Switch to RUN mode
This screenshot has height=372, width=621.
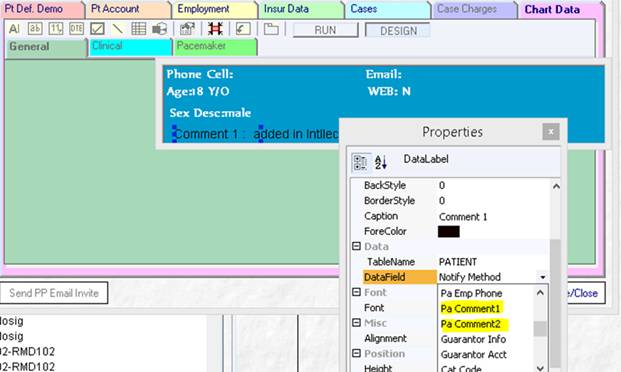pyautogui.click(x=326, y=30)
